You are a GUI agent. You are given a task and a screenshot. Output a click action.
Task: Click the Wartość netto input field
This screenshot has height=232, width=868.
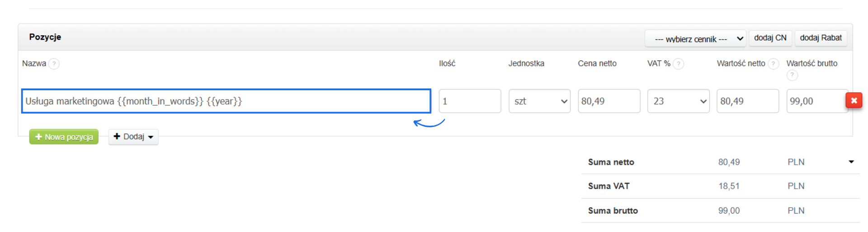coord(747,101)
